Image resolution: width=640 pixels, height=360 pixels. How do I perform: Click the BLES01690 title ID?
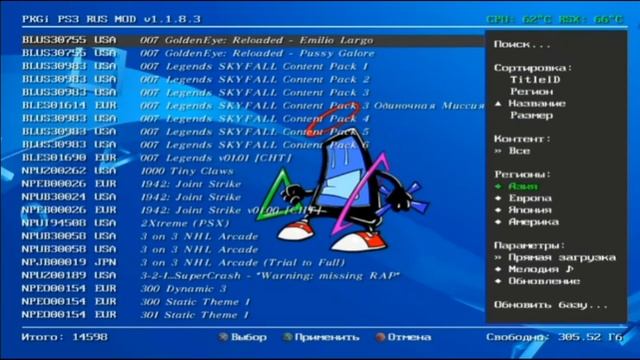coord(54,158)
